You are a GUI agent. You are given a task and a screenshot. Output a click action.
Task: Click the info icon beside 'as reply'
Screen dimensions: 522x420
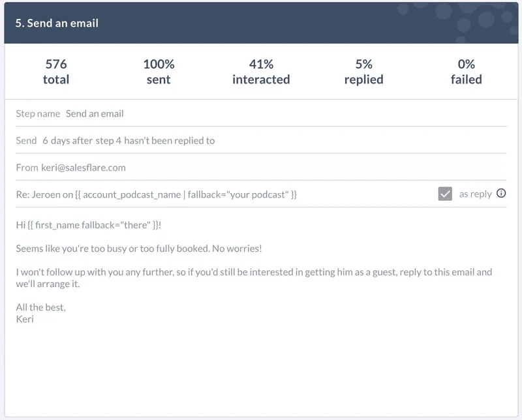point(500,193)
